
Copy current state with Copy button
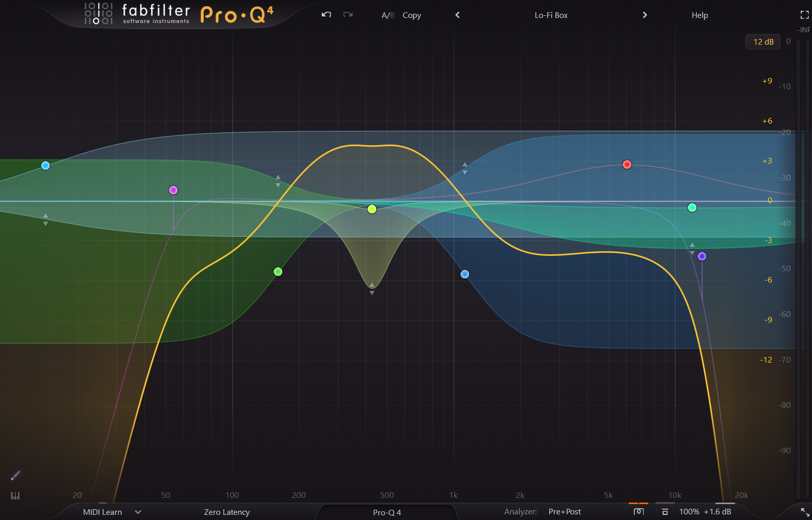click(x=412, y=15)
